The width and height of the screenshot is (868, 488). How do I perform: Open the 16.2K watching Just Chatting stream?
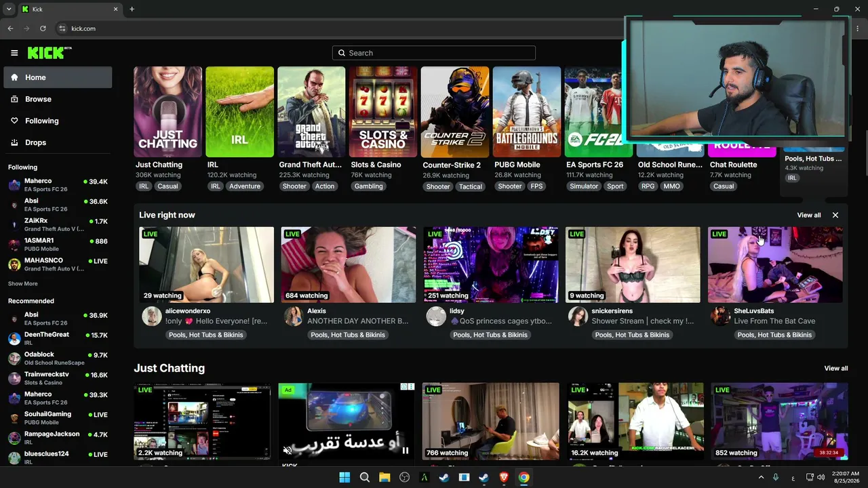tap(636, 421)
